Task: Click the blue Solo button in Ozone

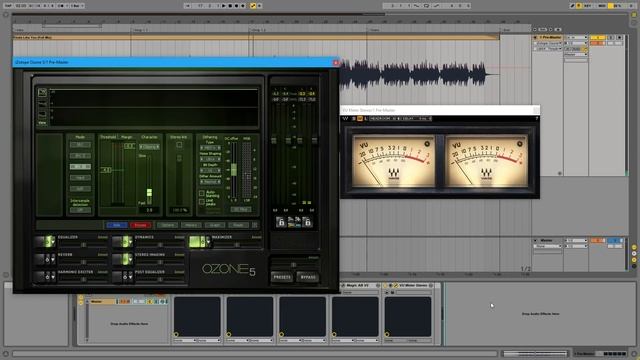Action: 117,225
